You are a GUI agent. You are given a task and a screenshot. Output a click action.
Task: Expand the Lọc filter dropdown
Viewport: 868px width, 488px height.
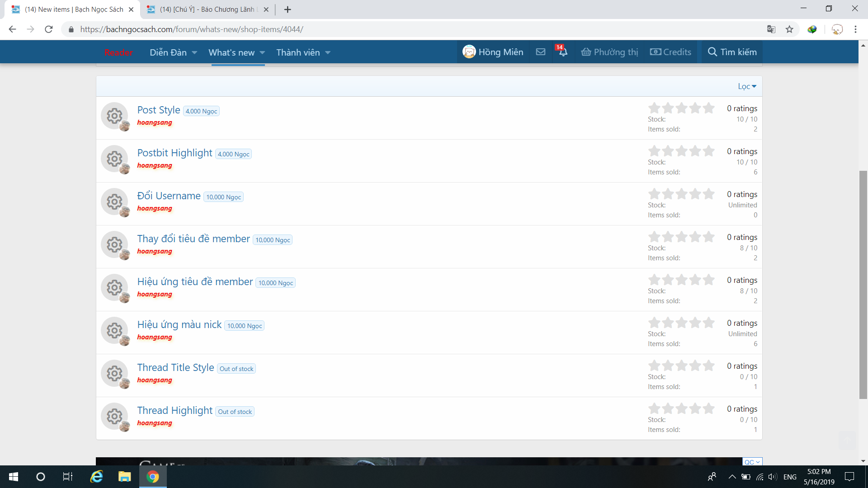(x=747, y=86)
